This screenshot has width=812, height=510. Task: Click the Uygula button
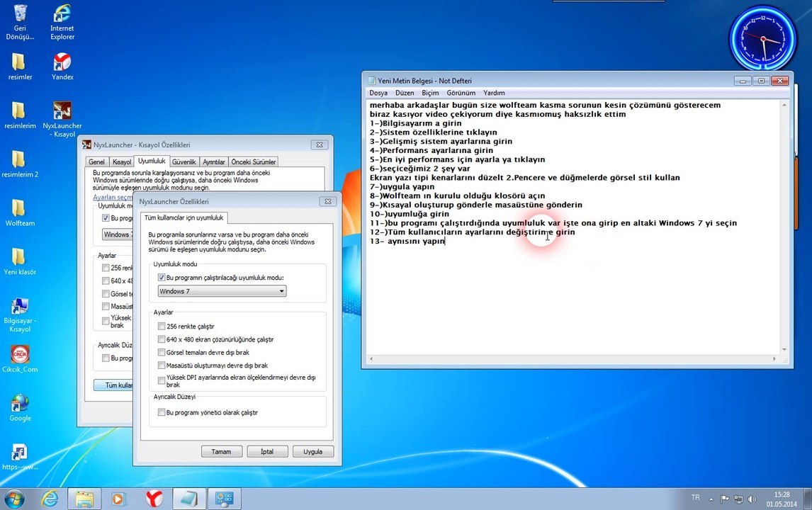312,451
